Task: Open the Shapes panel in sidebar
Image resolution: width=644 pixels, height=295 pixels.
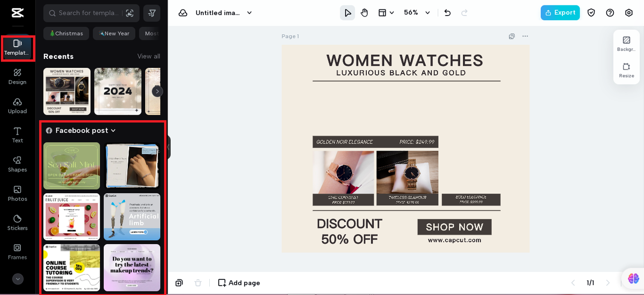Action: pos(18,164)
